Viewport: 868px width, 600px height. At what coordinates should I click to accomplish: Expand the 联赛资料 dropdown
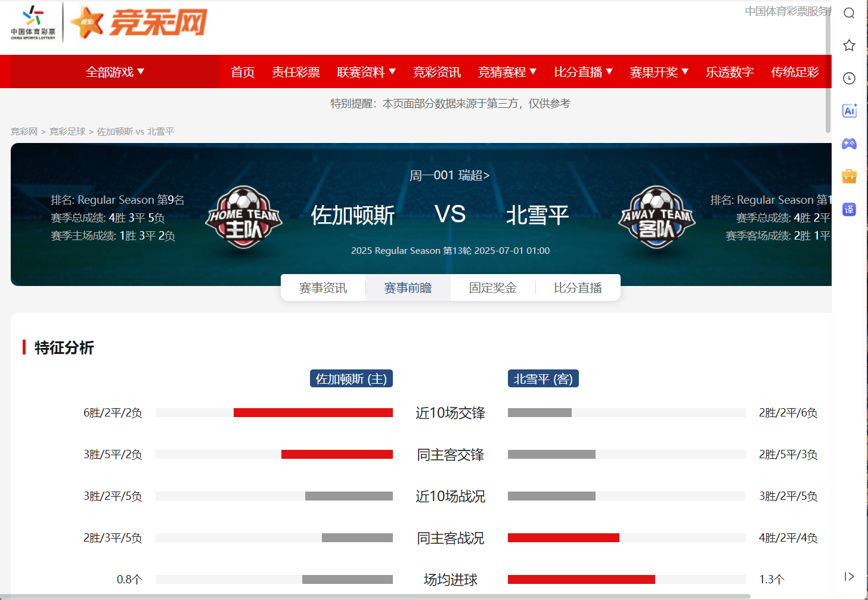click(366, 72)
